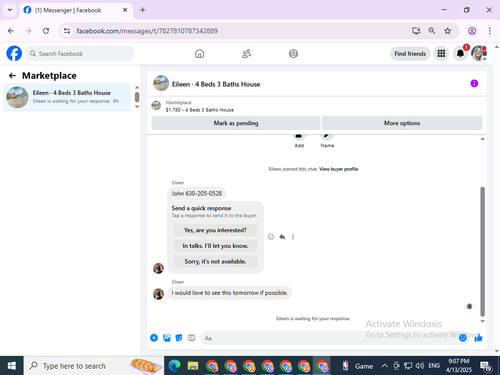Bookmark this page with the star
The height and width of the screenshot is (375, 500).
pyautogui.click(x=447, y=31)
